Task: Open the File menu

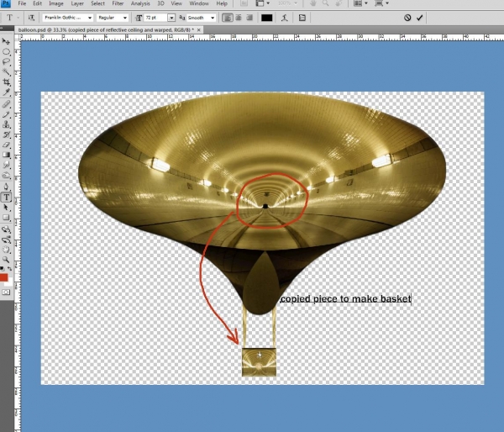Action: coord(22,3)
